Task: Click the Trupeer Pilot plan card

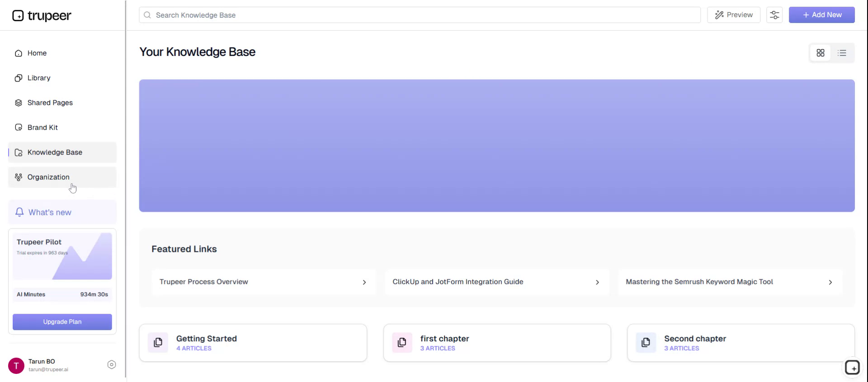Action: pyautogui.click(x=62, y=256)
